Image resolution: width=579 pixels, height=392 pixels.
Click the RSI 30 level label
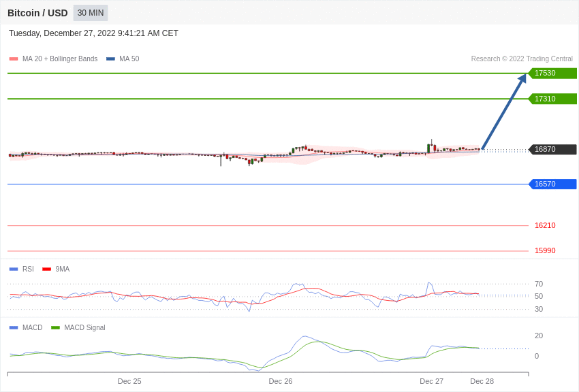pos(539,309)
